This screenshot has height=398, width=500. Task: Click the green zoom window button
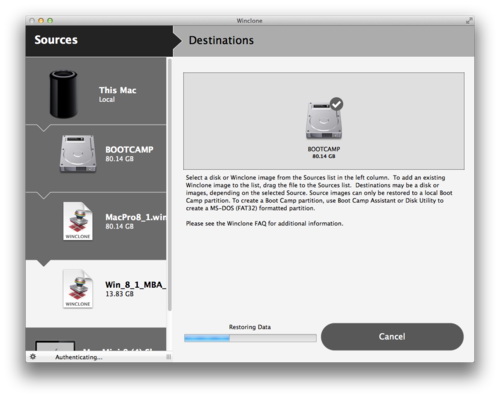[50, 21]
